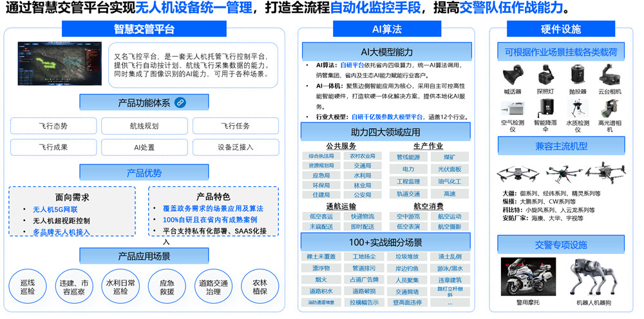This screenshot has width=644, height=319.
Task: Click the 快递物流 tag
Action: coord(363,217)
